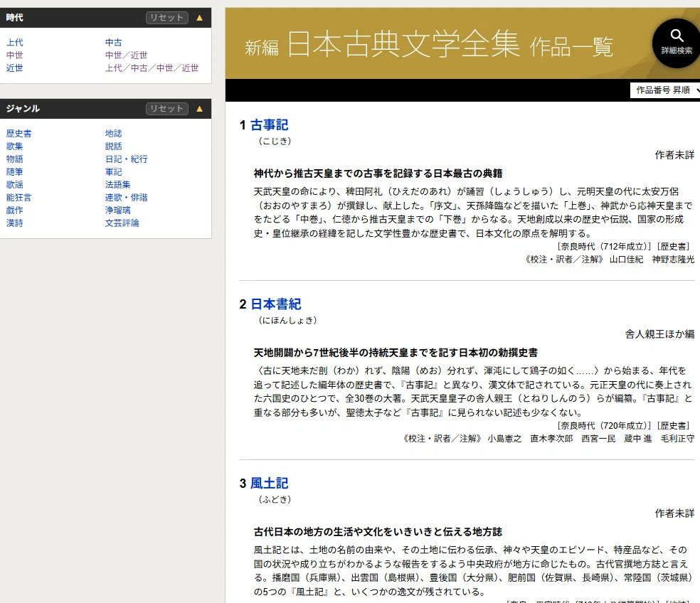Select the 法語集 genre
The height and width of the screenshot is (603, 700).
[x=118, y=184]
